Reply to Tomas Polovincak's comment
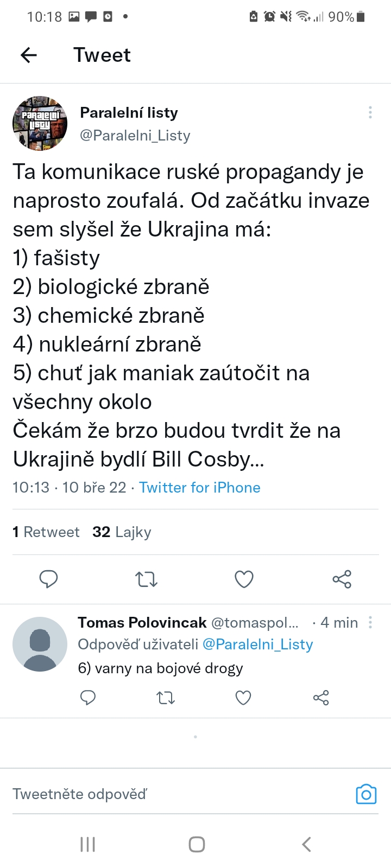This screenshot has width=391, height=868. [88, 698]
